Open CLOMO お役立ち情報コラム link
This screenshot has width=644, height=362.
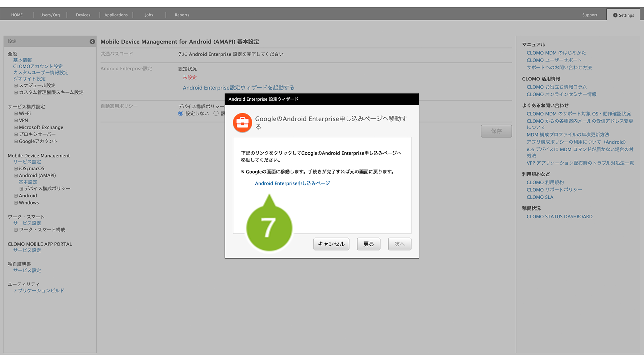point(557,87)
